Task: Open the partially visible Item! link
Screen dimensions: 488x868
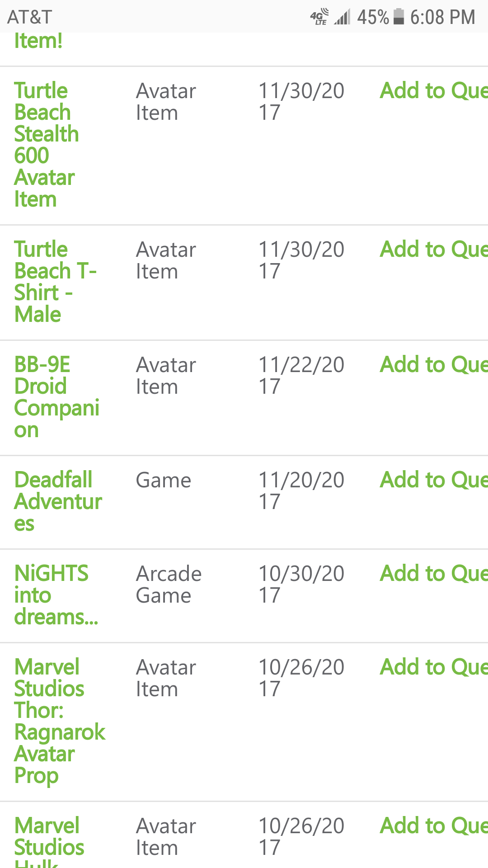Action: (38, 41)
